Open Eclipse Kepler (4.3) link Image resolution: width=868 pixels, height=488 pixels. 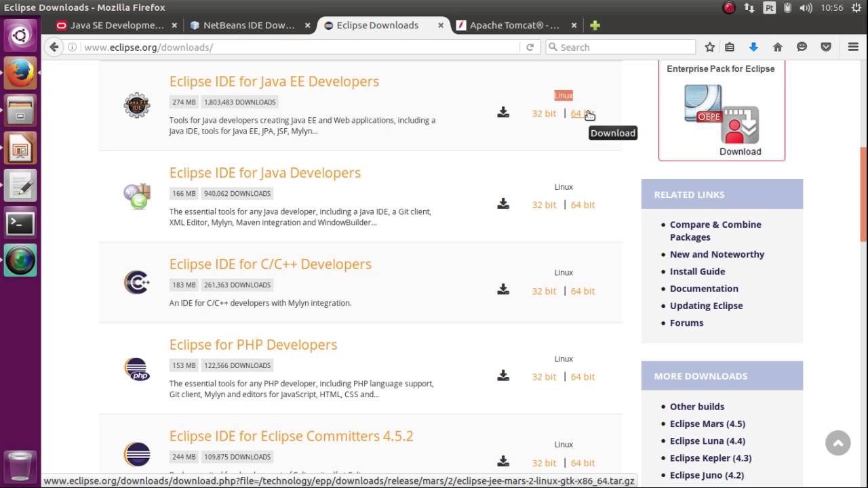coord(711,458)
